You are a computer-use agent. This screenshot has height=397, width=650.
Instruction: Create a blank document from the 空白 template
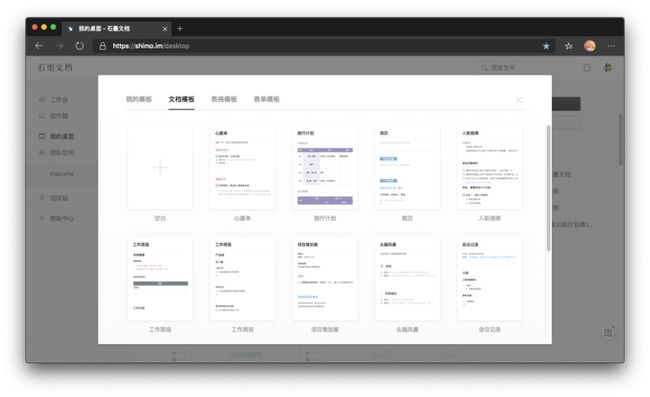[x=160, y=167]
